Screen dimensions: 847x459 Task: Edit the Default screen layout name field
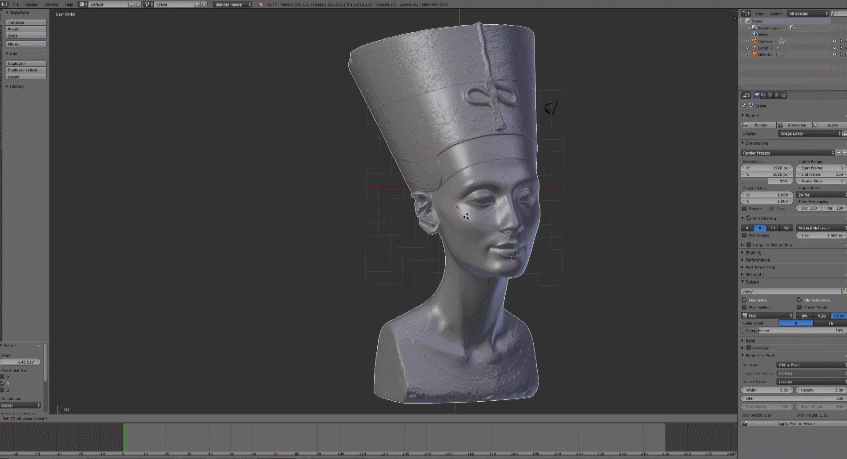pos(108,4)
